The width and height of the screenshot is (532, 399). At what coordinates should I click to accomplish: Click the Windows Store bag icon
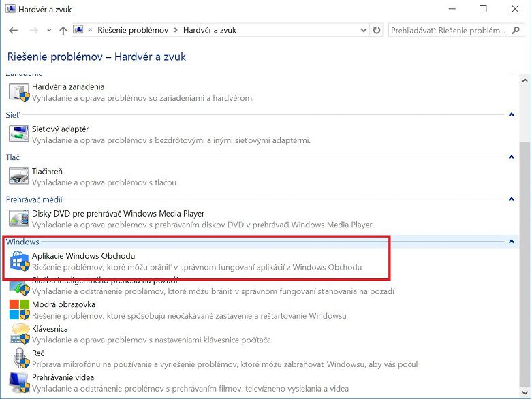click(x=19, y=261)
